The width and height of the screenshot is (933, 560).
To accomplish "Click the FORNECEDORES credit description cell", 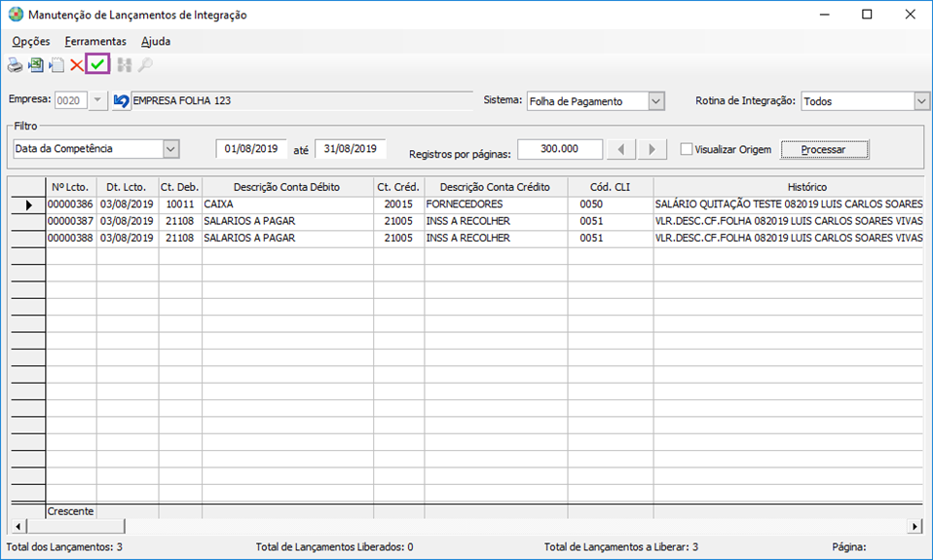I will (496, 205).
